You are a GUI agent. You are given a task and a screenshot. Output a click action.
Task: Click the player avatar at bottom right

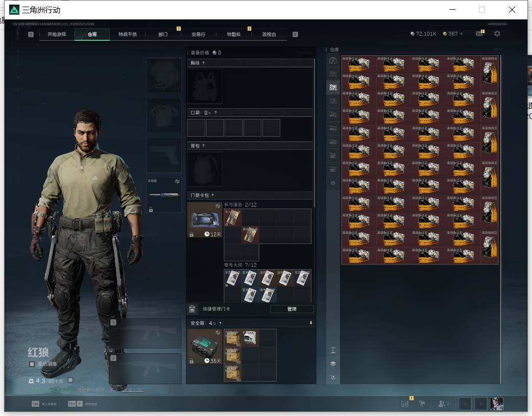click(x=497, y=404)
